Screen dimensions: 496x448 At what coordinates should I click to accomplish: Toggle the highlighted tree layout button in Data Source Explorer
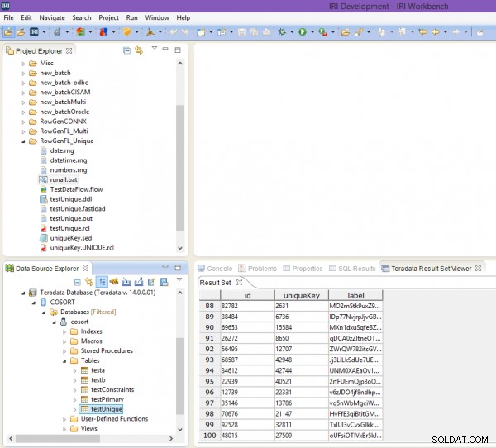click(102, 282)
